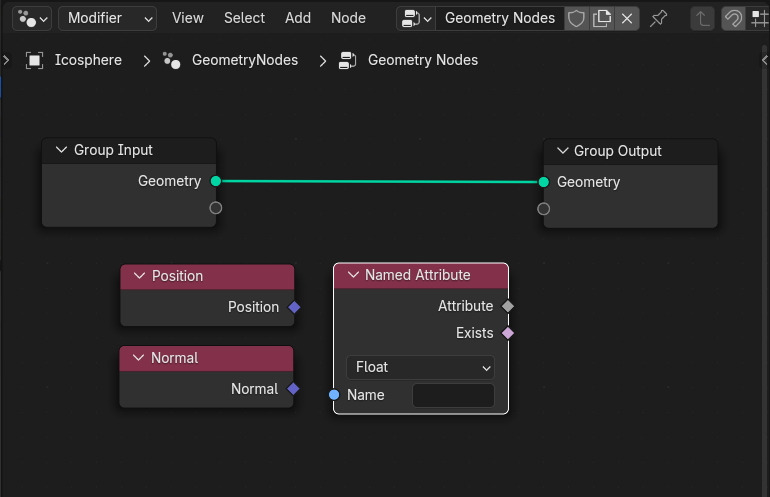770x497 pixels.
Task: Select the Group Input node header
Action: tap(129, 151)
